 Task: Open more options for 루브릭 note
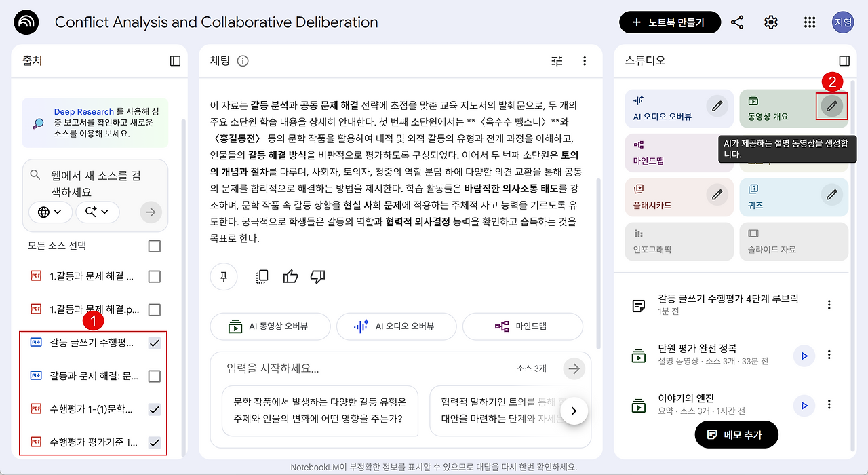(829, 305)
